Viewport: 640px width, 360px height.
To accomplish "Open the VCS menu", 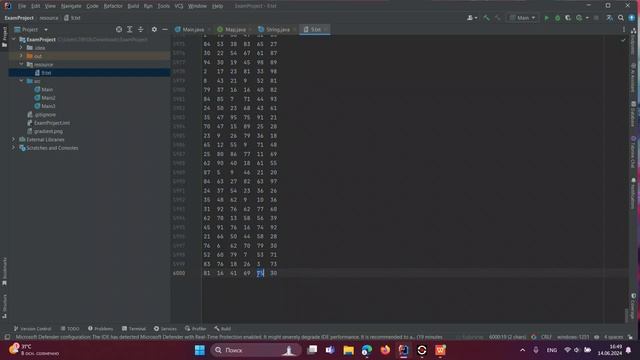I will point(179,6).
